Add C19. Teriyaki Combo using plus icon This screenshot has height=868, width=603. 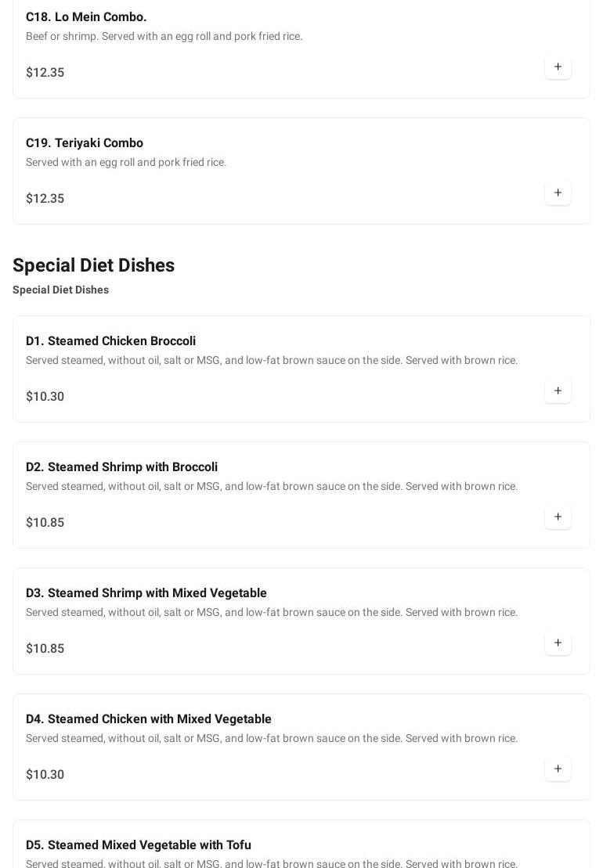click(558, 193)
